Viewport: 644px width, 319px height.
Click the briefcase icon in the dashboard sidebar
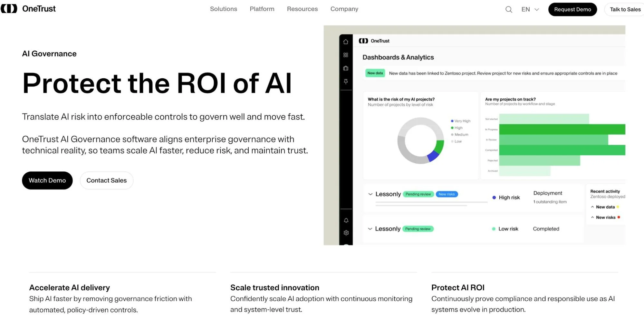pyautogui.click(x=346, y=68)
